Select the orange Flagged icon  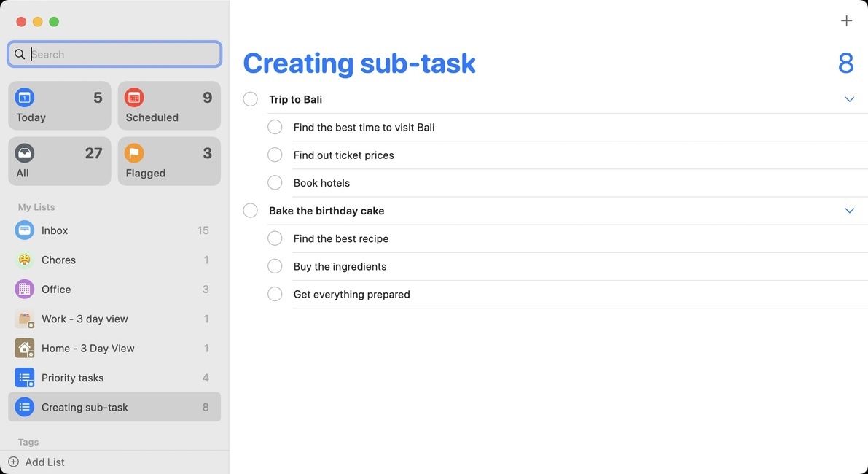point(134,152)
